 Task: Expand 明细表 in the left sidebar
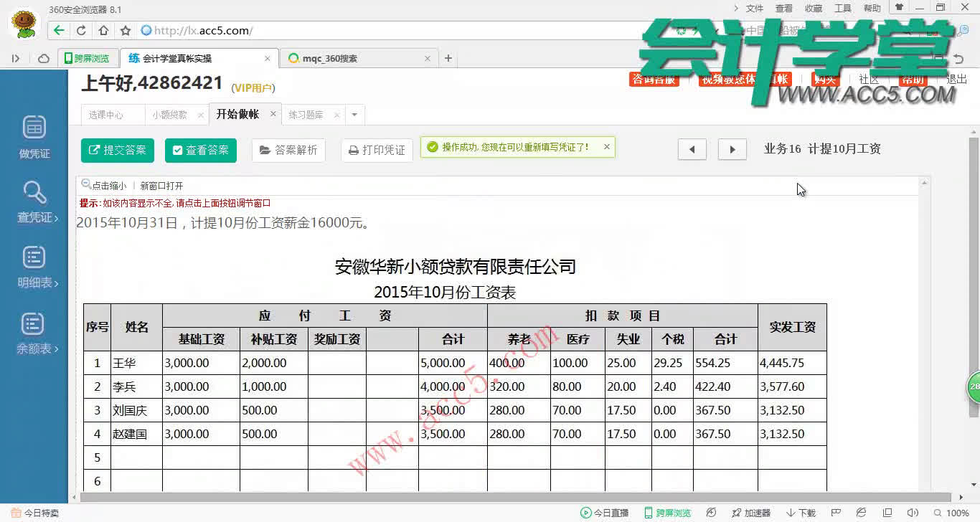tap(37, 267)
